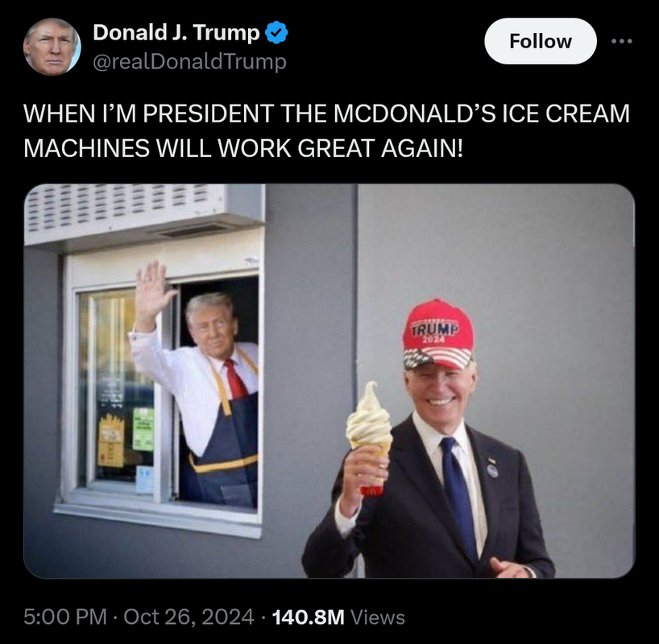Click the red TRUMP 2024 hat in photo
This screenshot has width=659, height=644.
tap(438, 334)
